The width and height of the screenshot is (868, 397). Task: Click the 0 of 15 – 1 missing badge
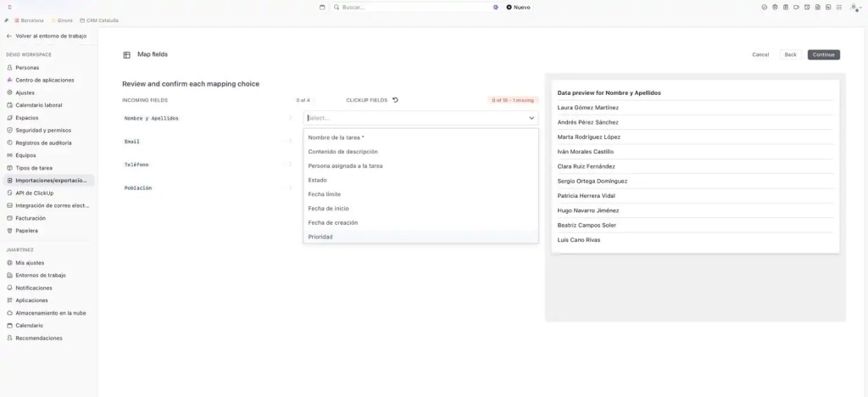pos(513,100)
